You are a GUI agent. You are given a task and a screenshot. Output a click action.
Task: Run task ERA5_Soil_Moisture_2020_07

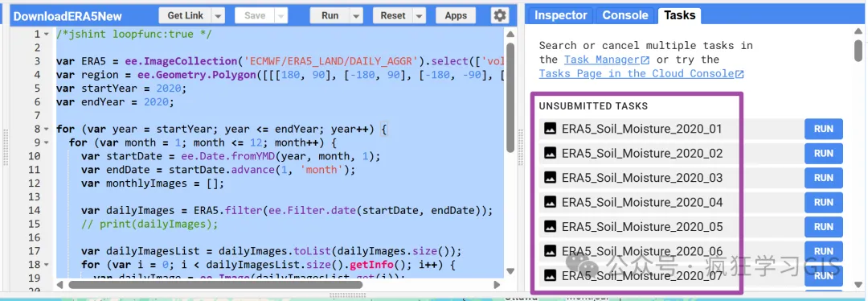pyautogui.click(x=823, y=275)
